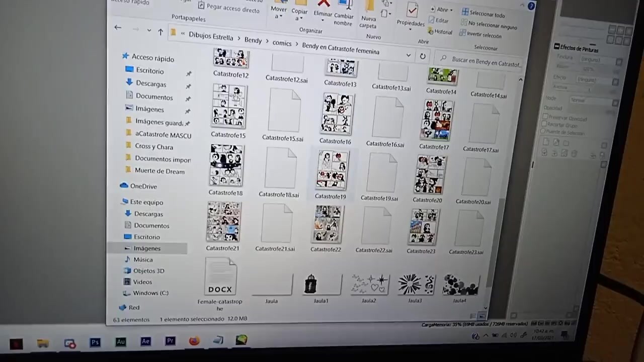
Task: Open After Effects taskbar icon
Action: click(x=145, y=341)
